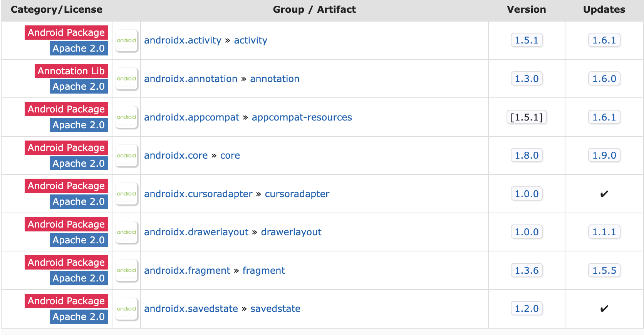
Task: Click the android icon in the androidx.core row
Action: click(126, 156)
